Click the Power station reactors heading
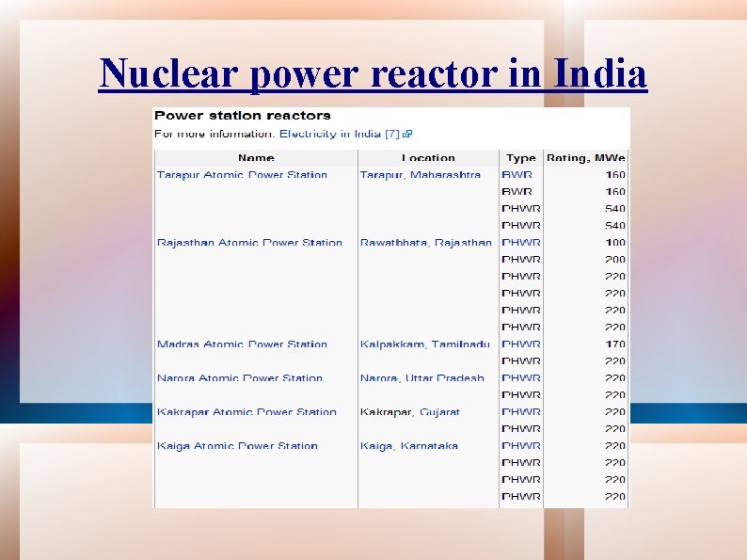Viewport: 747px width, 560px height. click(243, 116)
